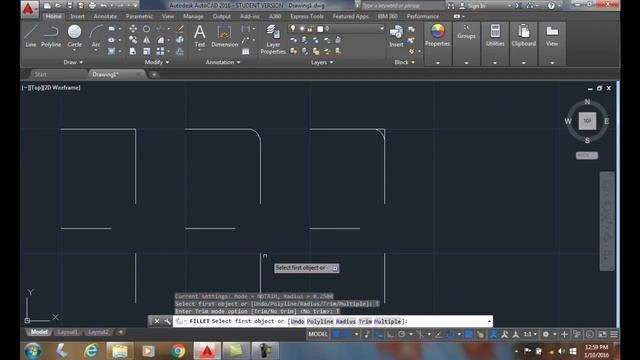Select the Rotate tool in Modify panel
The width and height of the screenshot is (640, 360).
coord(147,29)
